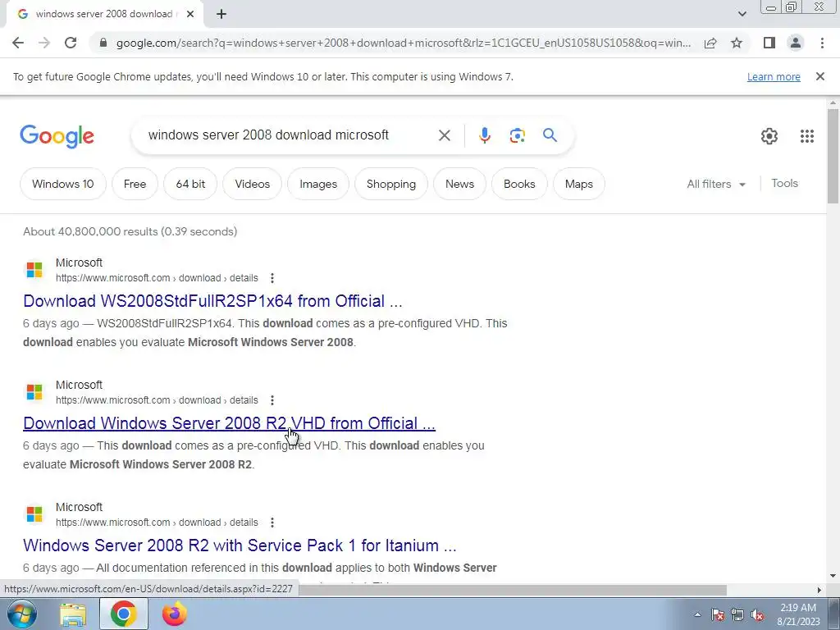This screenshot has height=630, width=840.
Task: Open more options for R2 VHD result
Action: click(272, 400)
